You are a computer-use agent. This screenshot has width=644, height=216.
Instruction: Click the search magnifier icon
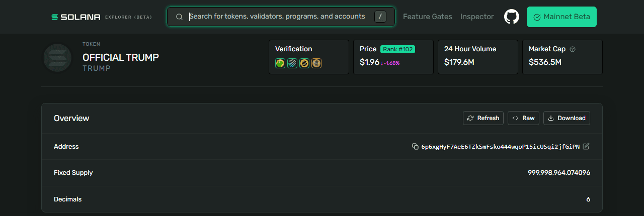[179, 17]
